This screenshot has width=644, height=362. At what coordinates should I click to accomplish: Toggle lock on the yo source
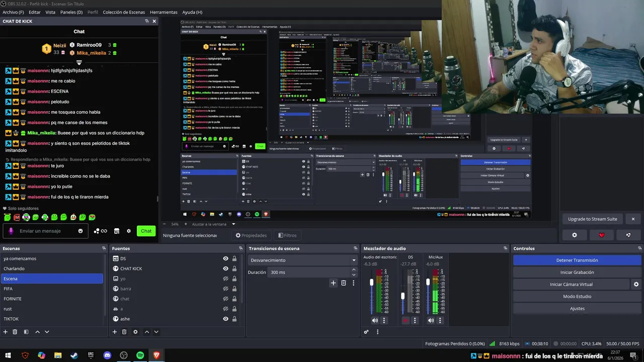234,279
